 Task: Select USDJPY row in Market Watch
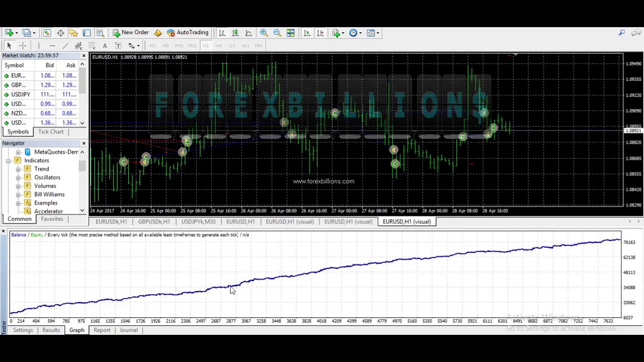tap(40, 95)
